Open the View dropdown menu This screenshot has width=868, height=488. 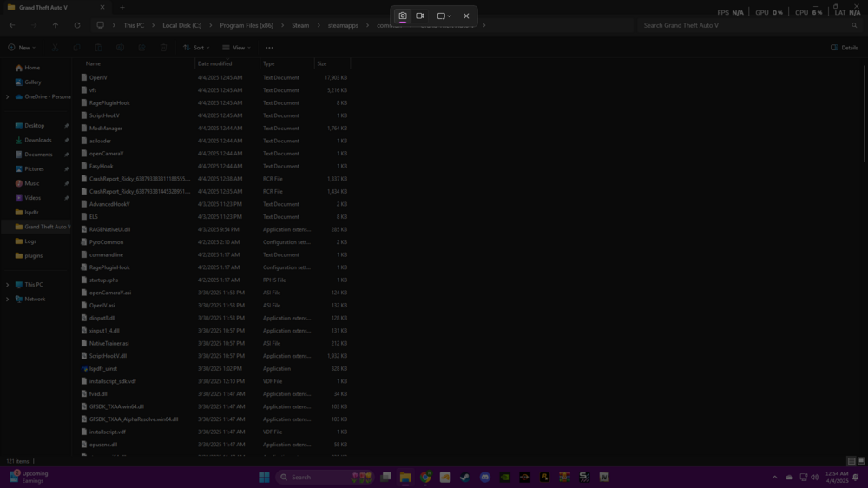coord(236,48)
